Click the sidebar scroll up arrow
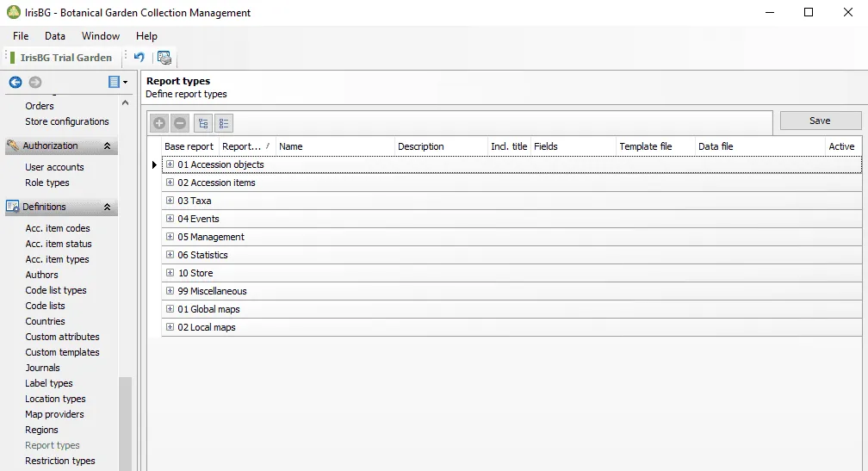This screenshot has height=471, width=868. pos(125,103)
